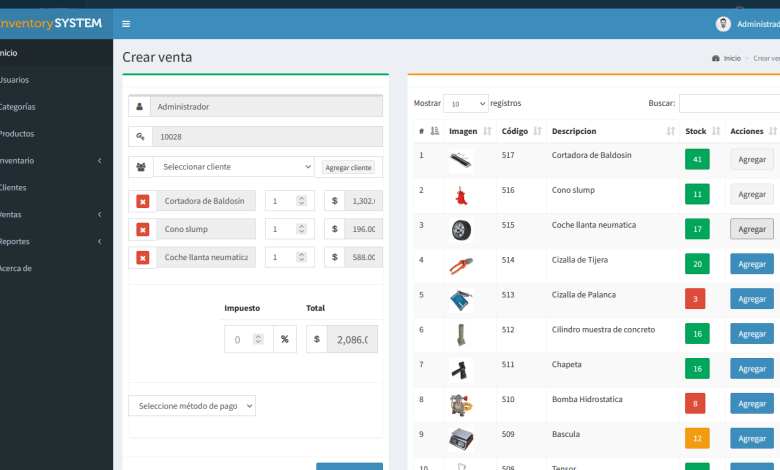Click the Administrador user avatar icon
780x470 pixels.
(x=723, y=24)
